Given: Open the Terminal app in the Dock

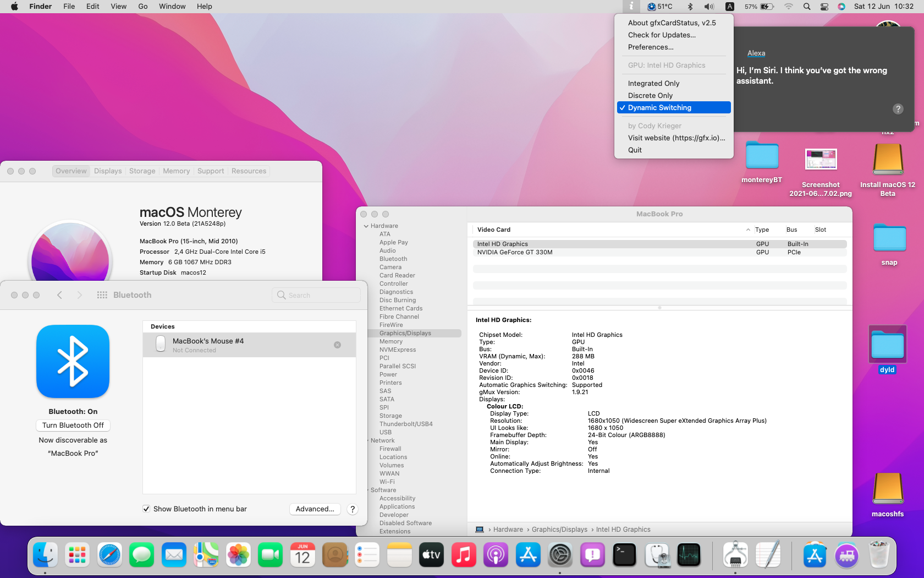Looking at the screenshot, I should (625, 555).
